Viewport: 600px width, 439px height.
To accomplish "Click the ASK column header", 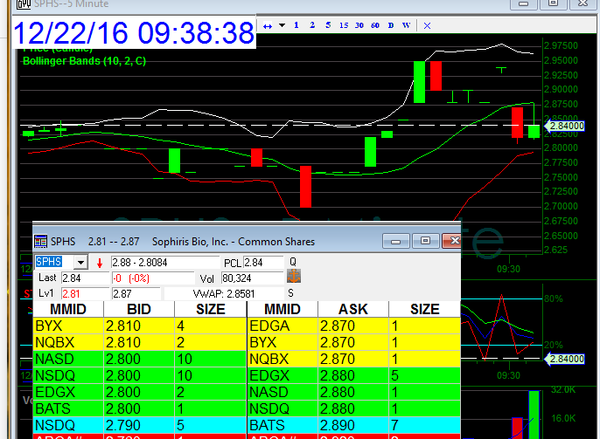I will tap(350, 310).
